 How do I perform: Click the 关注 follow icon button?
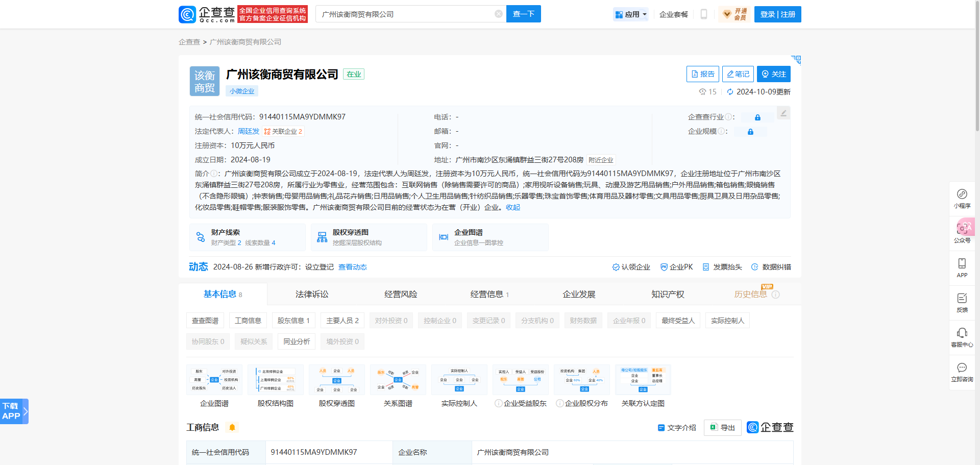pos(773,74)
